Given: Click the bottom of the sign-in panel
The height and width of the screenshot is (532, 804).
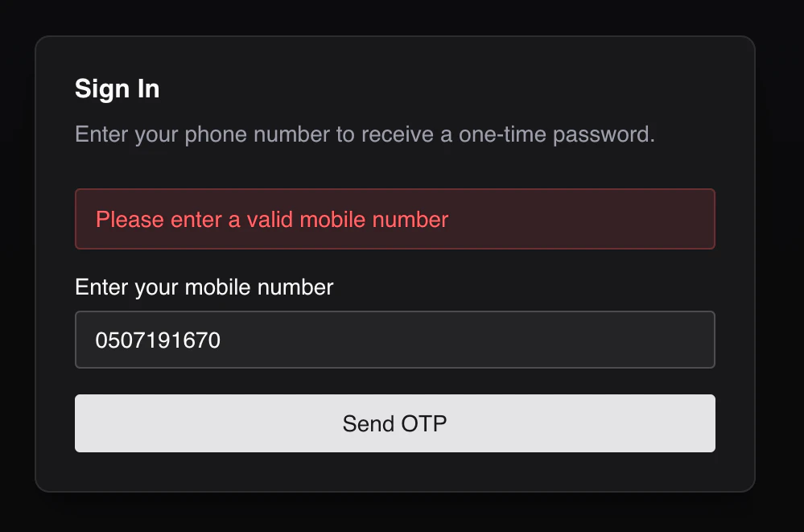Looking at the screenshot, I should [394, 475].
